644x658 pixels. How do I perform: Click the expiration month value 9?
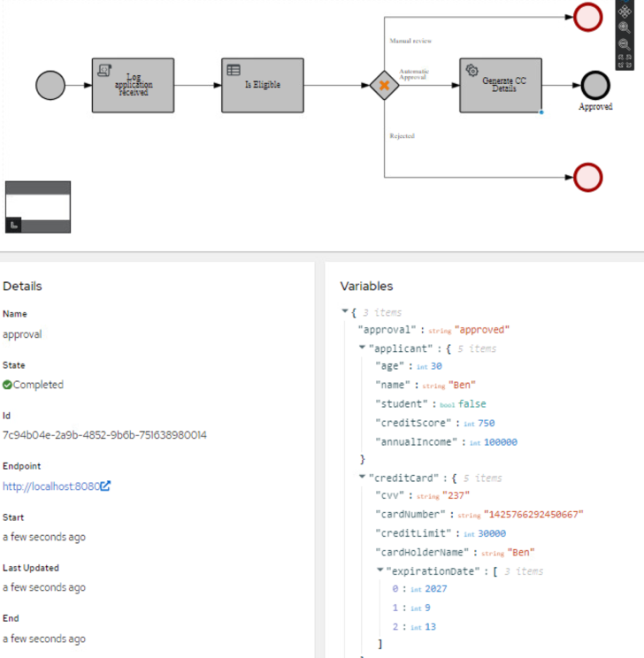(x=427, y=608)
